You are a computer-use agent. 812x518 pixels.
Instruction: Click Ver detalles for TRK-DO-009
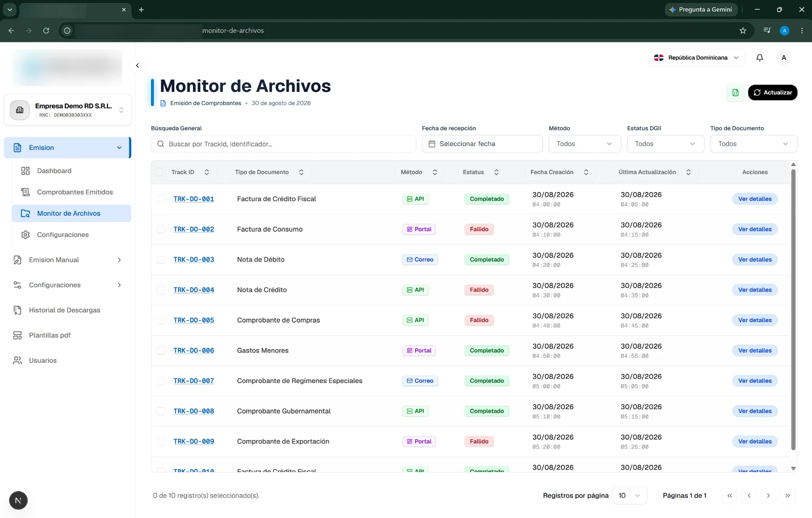point(755,442)
